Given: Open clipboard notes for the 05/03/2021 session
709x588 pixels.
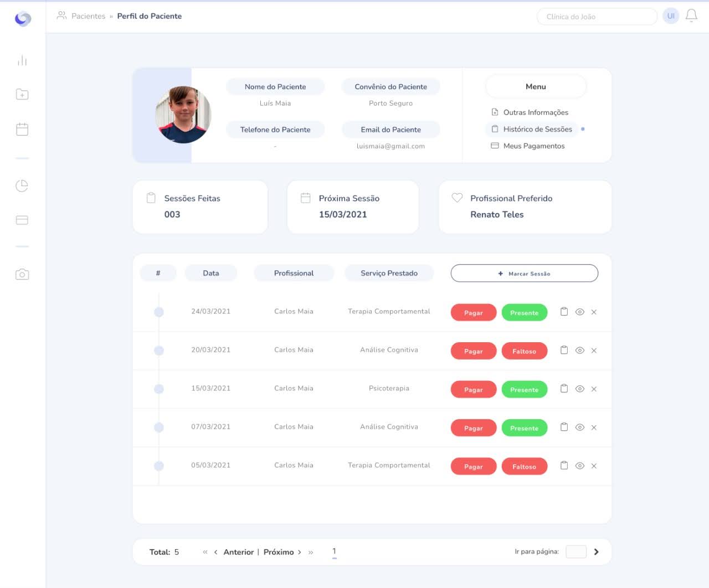Looking at the screenshot, I should coord(564,466).
